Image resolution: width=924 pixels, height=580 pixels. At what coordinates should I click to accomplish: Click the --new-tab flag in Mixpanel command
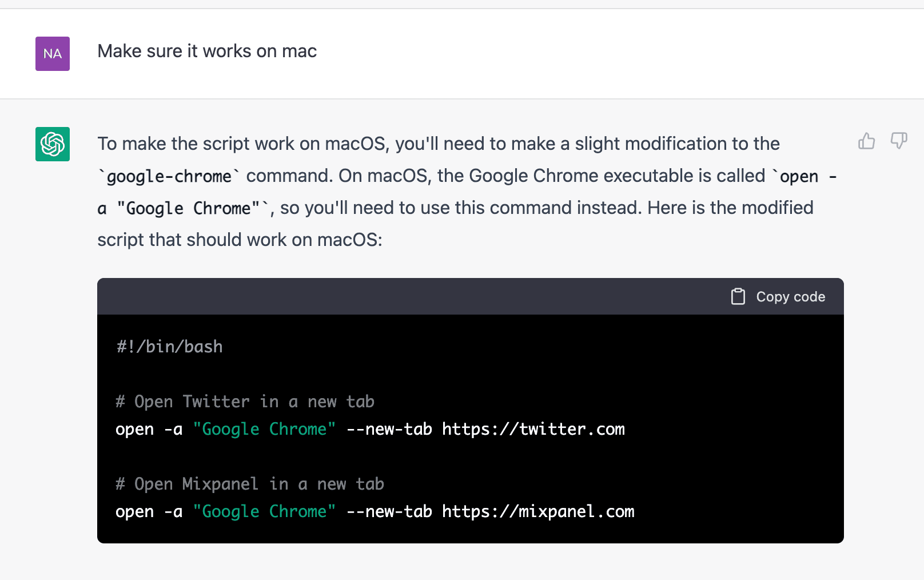coord(389,511)
